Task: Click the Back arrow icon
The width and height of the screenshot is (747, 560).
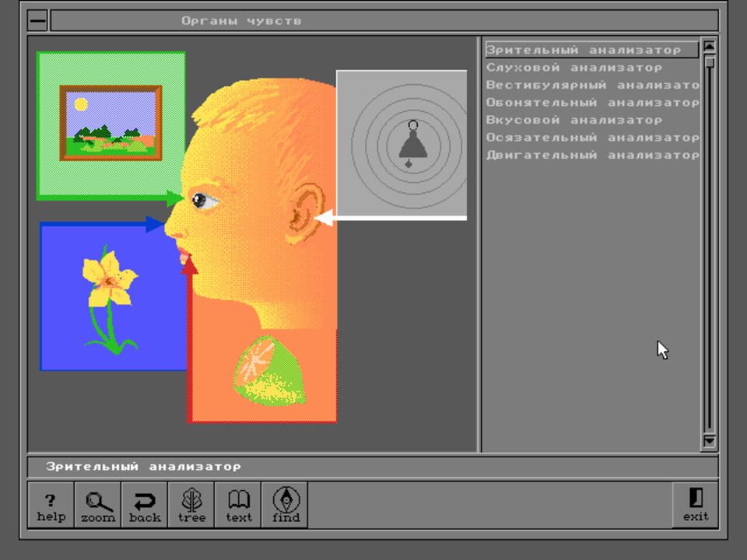Action: 144,505
